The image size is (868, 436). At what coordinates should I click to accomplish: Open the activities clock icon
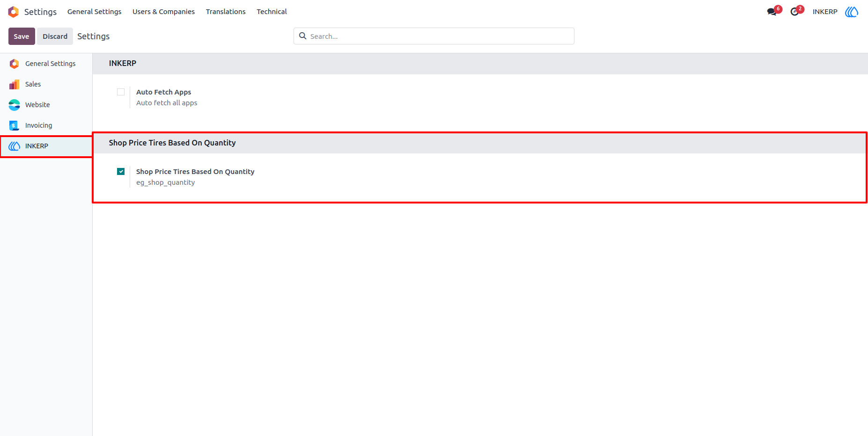click(794, 12)
